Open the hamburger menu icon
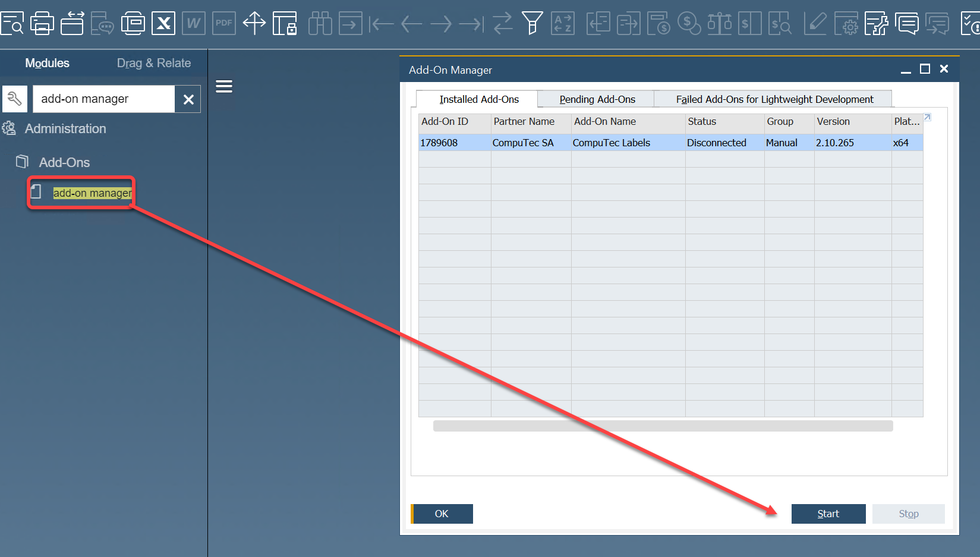980x557 pixels. tap(224, 87)
